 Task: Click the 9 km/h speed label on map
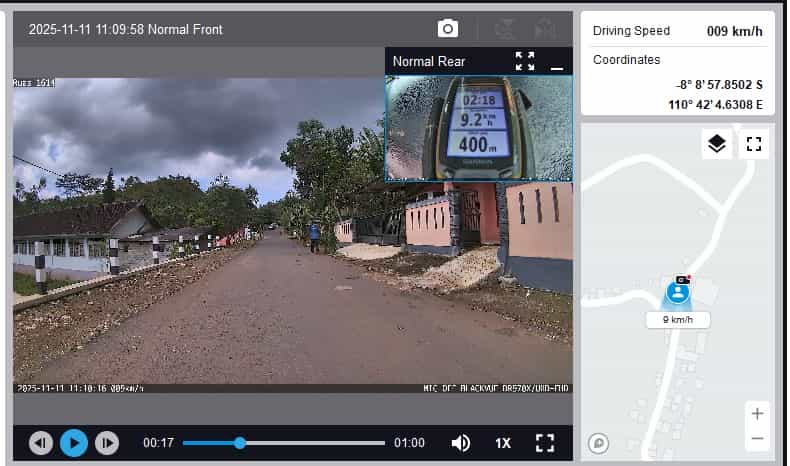678,320
